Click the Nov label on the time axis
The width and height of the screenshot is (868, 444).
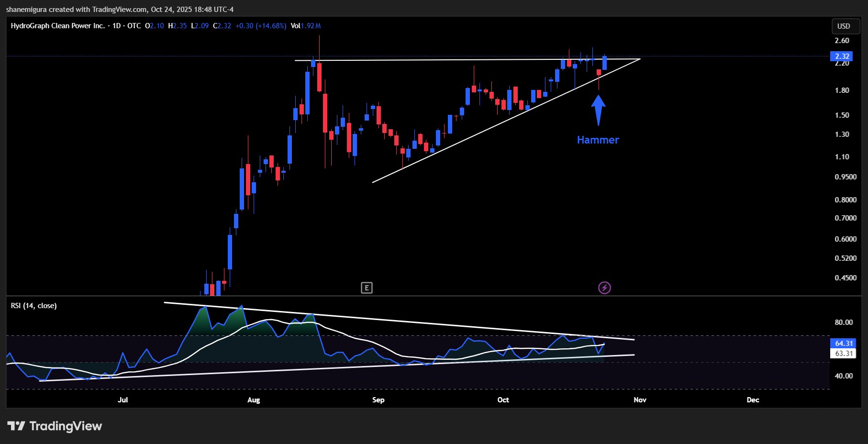(640, 400)
